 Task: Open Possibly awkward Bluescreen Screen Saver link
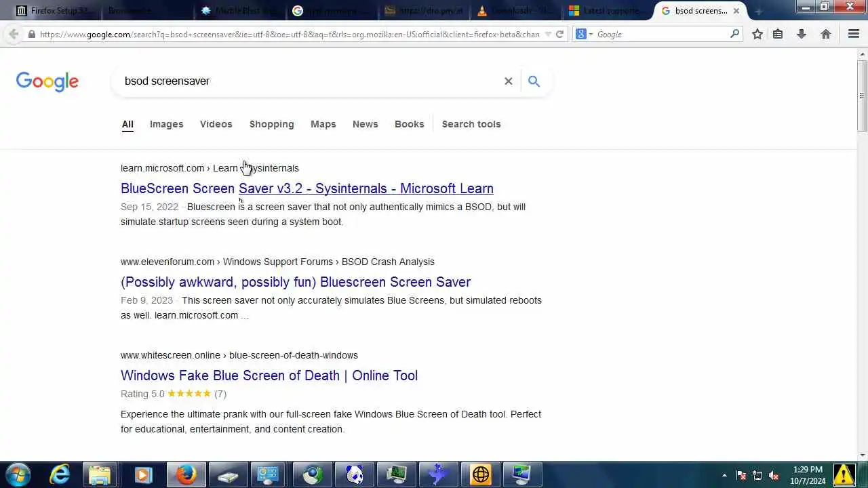pos(296,282)
